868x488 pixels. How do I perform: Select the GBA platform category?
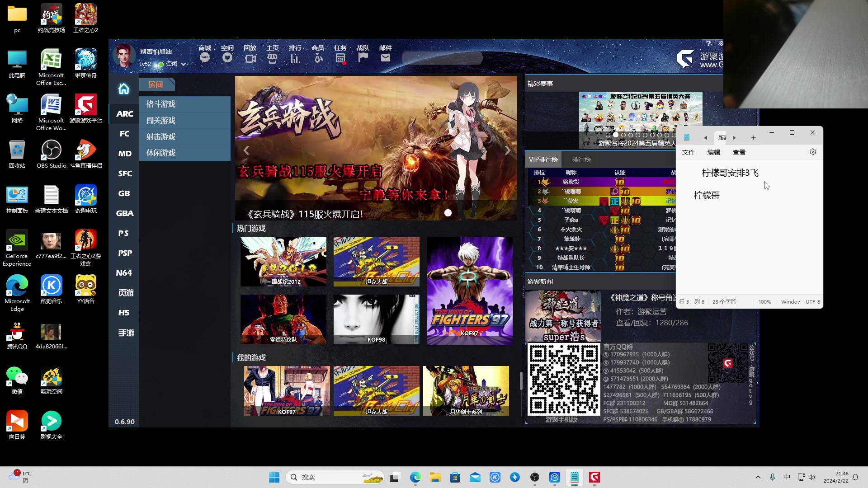124,213
